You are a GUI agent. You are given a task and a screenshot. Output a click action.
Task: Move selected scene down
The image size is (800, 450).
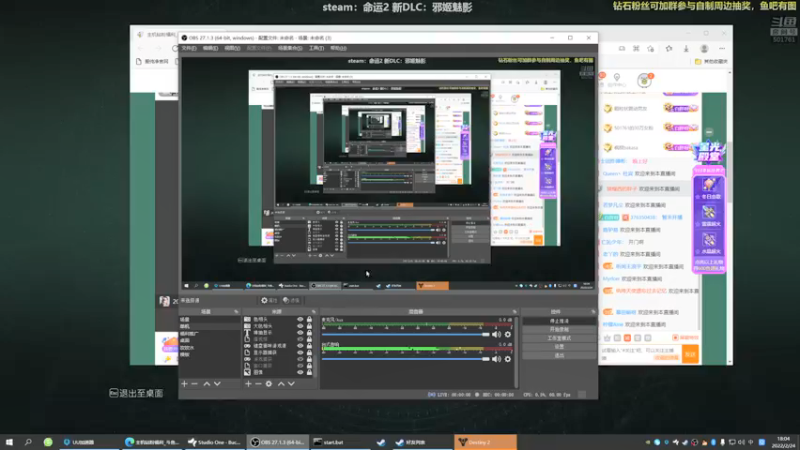point(217,384)
